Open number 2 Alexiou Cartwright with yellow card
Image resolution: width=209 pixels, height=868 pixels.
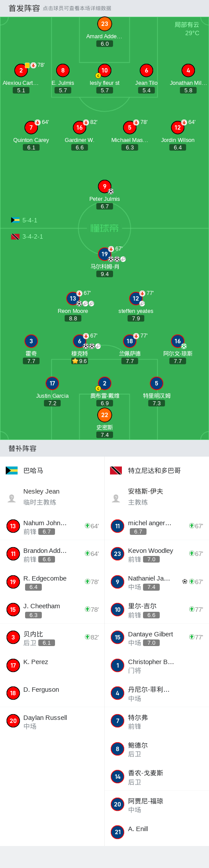click(x=21, y=70)
